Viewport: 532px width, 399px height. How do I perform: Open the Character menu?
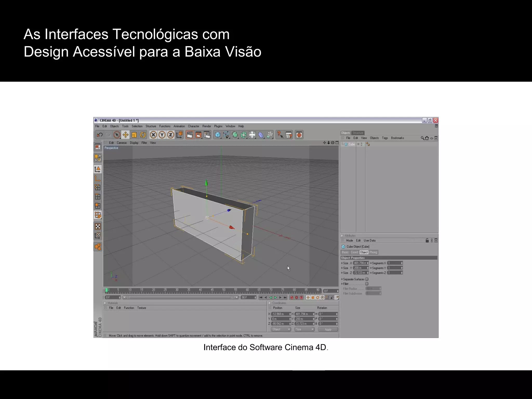tap(194, 126)
